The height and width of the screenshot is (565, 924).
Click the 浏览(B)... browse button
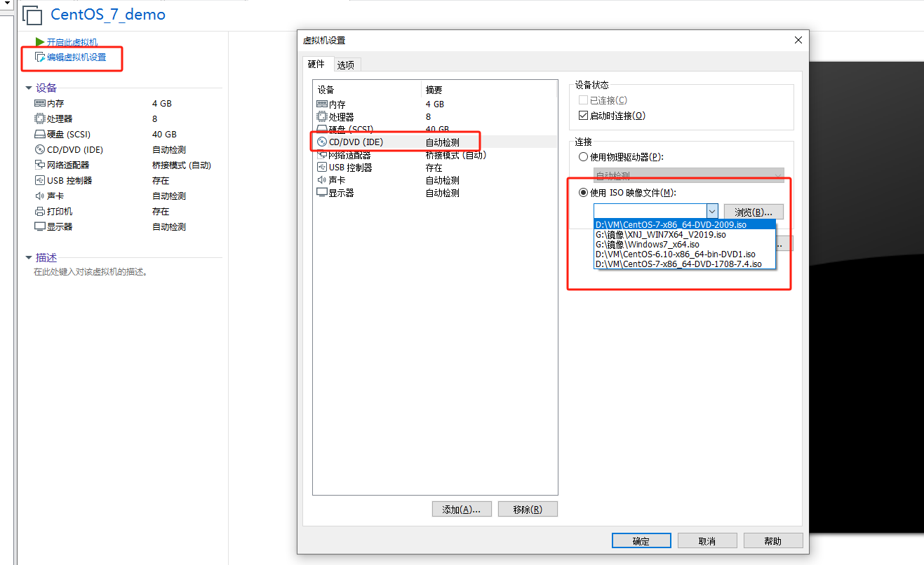click(x=754, y=212)
